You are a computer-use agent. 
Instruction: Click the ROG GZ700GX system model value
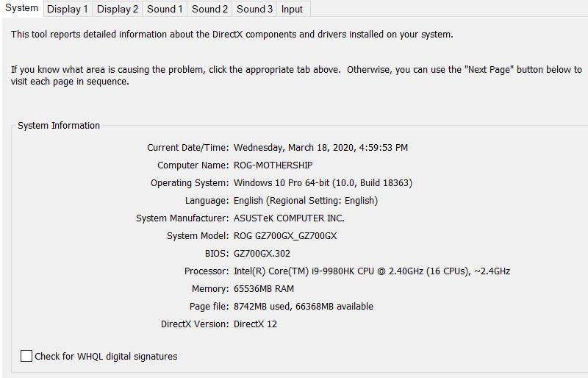coord(285,235)
